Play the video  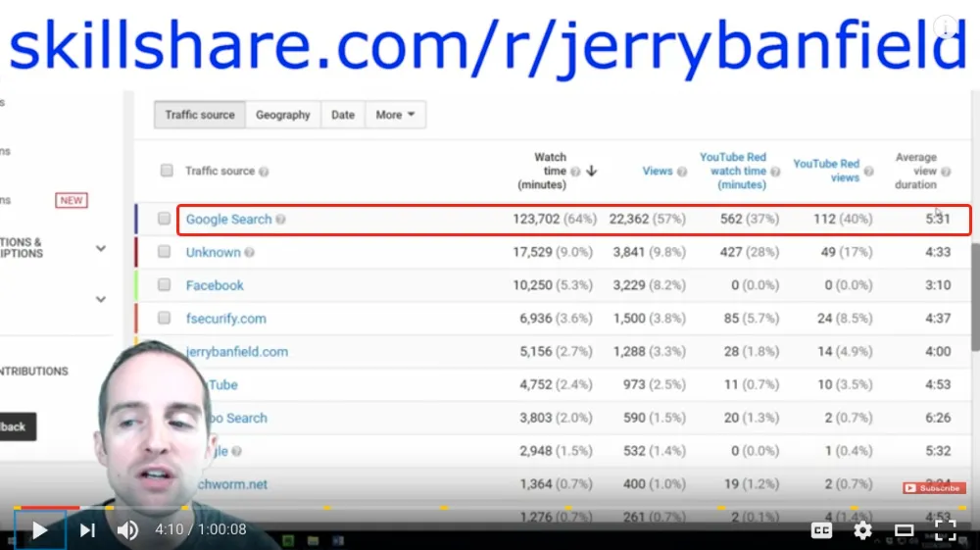tap(39, 530)
